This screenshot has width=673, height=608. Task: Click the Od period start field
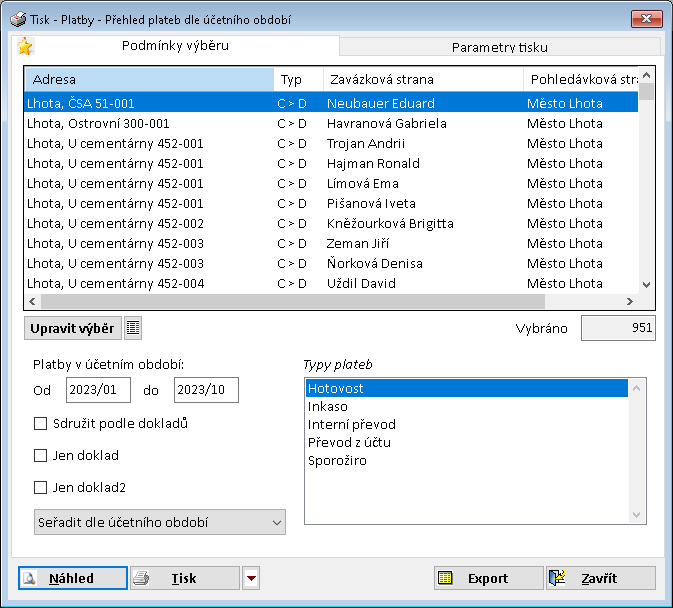98,390
